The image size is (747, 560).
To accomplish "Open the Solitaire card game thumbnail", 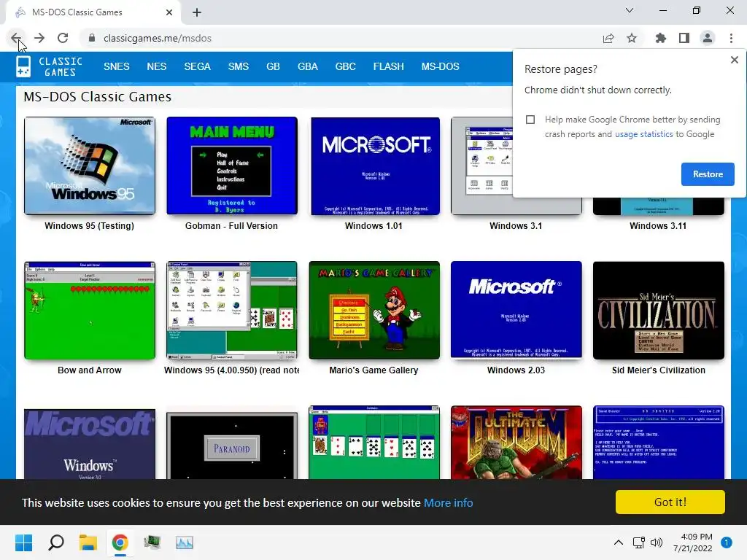I will [x=374, y=443].
